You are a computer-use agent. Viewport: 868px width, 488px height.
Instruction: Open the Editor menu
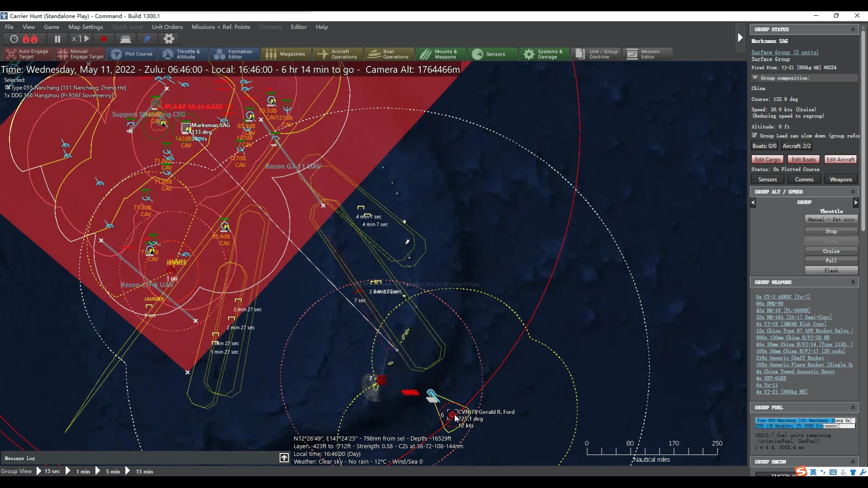pyautogui.click(x=298, y=27)
